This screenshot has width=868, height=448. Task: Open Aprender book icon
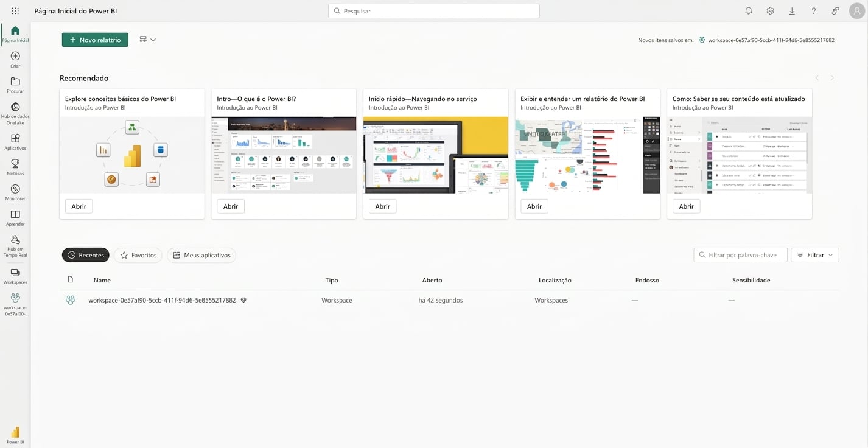(15, 218)
